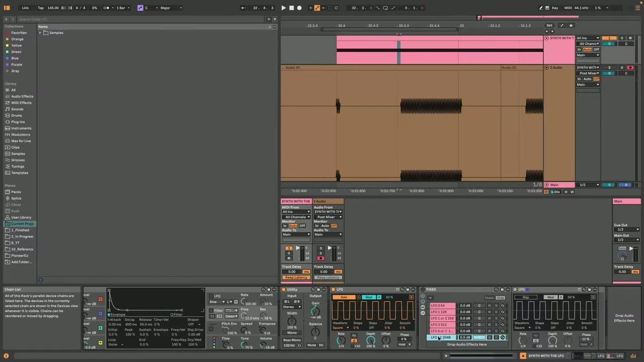Click the Link button

pyautogui.click(x=25, y=8)
